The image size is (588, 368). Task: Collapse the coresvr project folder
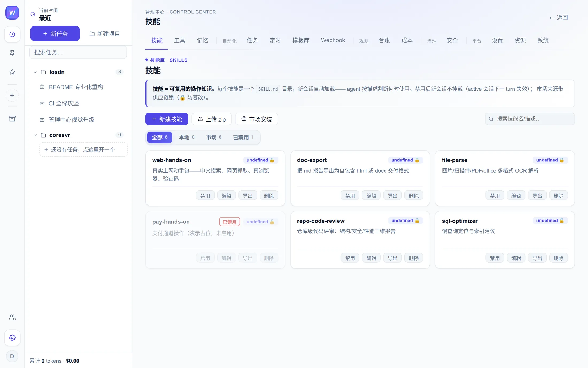pos(35,135)
